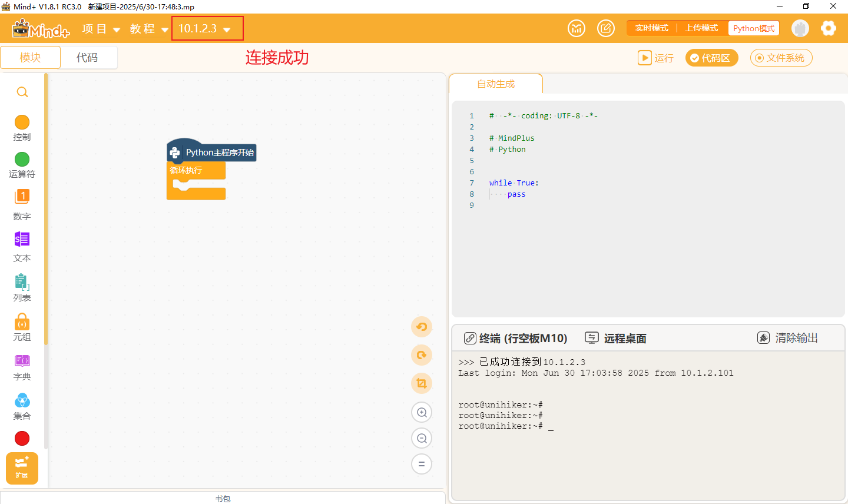Screen dimensions: 848x504
Task: Click code line 'pass'
Action: coord(516,194)
